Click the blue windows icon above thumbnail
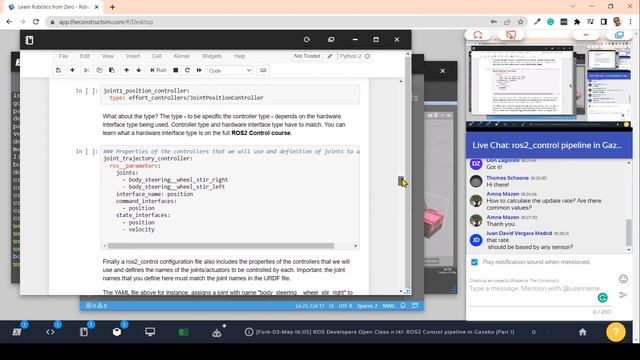This screenshot has height=360, width=640. tap(619, 35)
